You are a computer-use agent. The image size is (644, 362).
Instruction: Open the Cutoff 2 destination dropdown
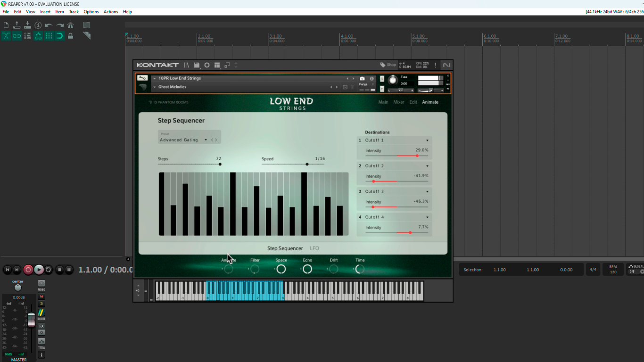(394, 166)
